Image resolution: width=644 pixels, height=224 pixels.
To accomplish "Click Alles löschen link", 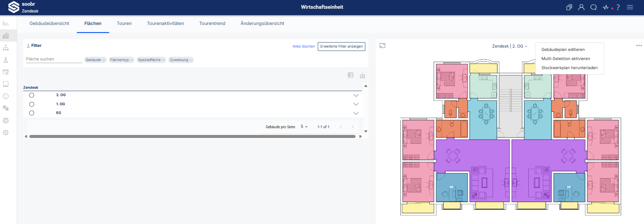I will tap(304, 47).
